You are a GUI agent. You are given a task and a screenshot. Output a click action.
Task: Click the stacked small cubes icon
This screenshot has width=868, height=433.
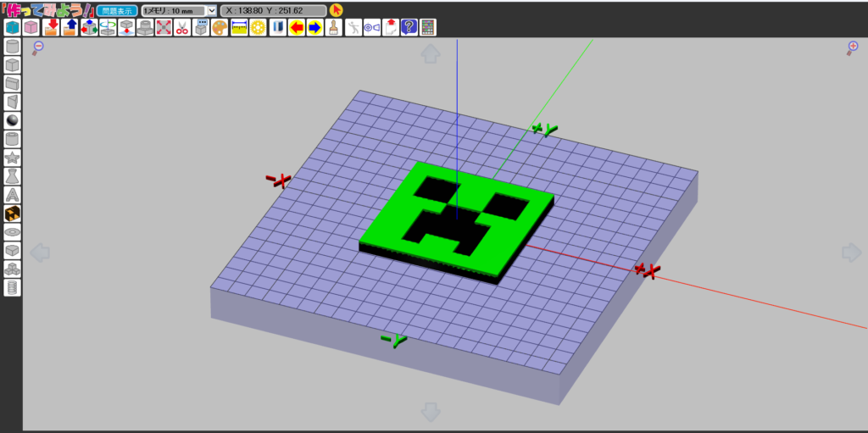point(12,269)
